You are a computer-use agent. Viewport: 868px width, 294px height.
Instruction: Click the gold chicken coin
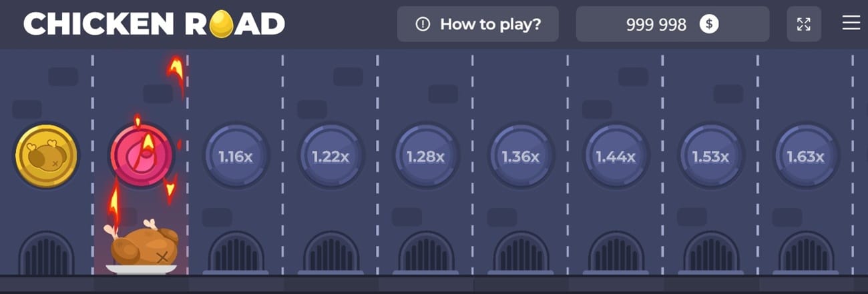tap(46, 156)
